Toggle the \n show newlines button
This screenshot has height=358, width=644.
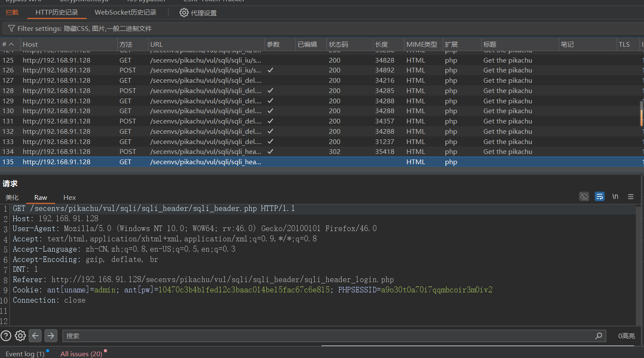click(615, 196)
